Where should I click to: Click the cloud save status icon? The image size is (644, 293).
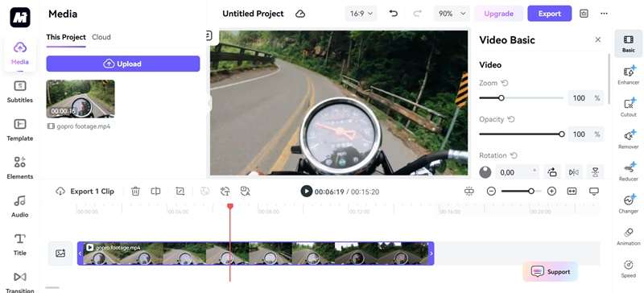300,14
